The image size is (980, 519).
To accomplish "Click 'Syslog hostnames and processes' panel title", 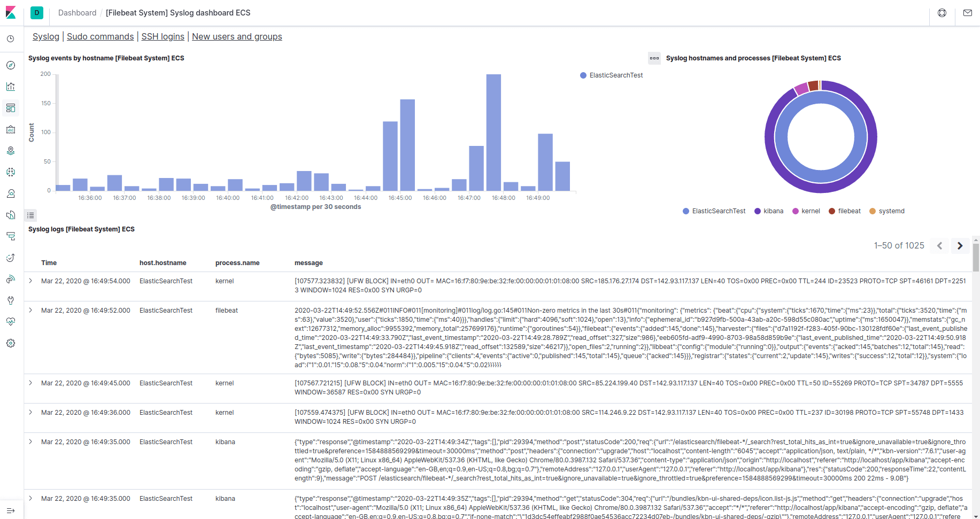I will tap(753, 58).
